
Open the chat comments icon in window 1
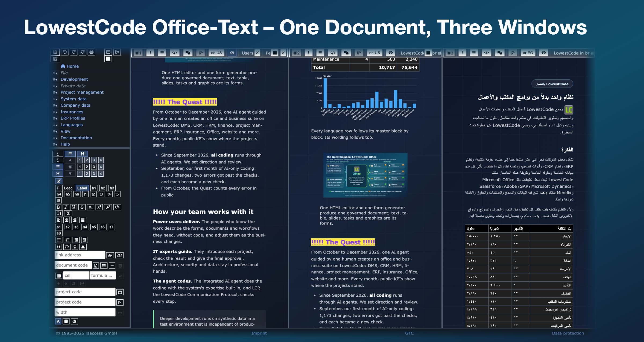pyautogui.click(x=188, y=53)
